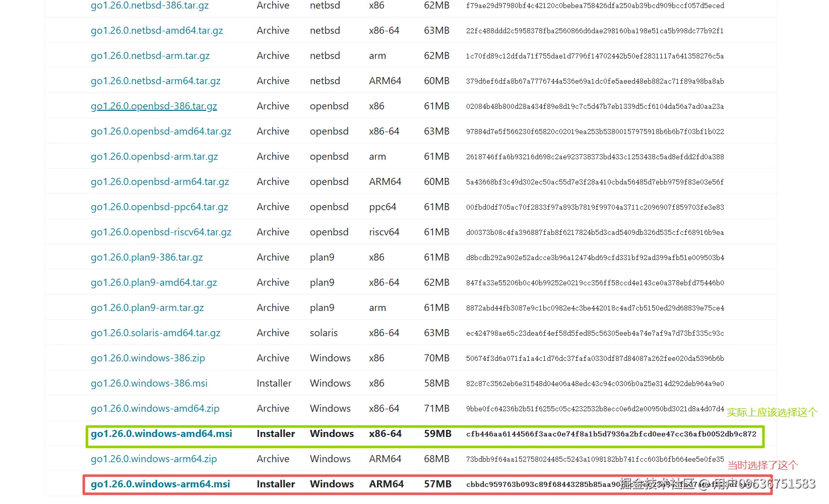Viewport: 829px width, 504px height.
Task: Open go1.26.0.openbsd-amd64.tar.gz link
Action: tap(161, 132)
